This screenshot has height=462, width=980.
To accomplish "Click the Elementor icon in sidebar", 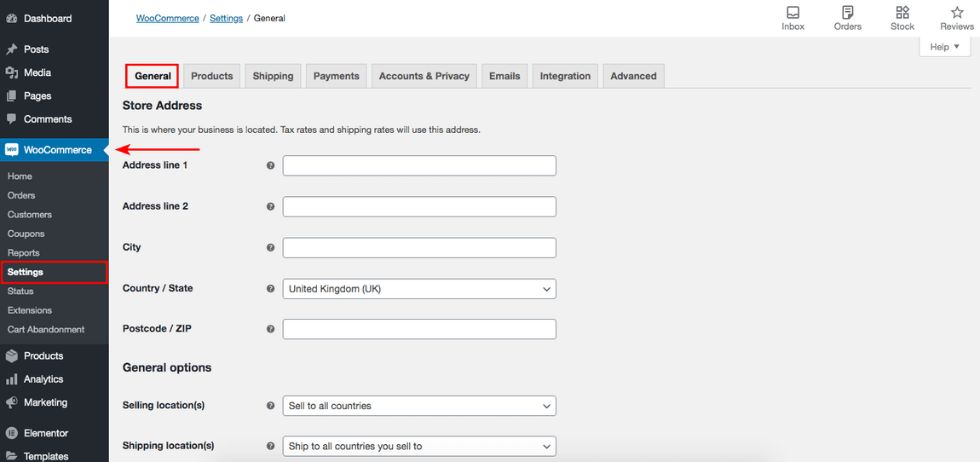I will pyautogui.click(x=11, y=433).
